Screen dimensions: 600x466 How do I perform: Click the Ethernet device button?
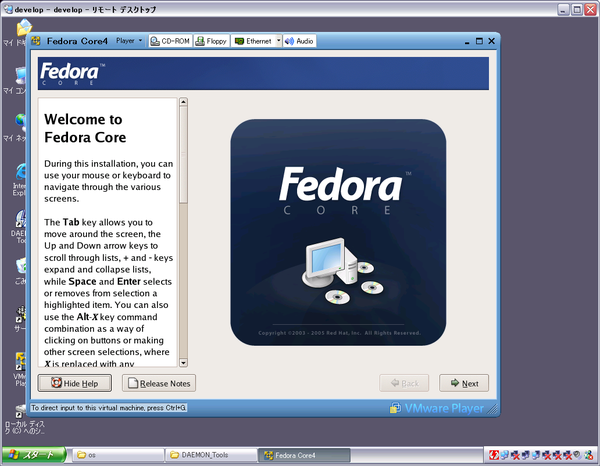point(253,41)
